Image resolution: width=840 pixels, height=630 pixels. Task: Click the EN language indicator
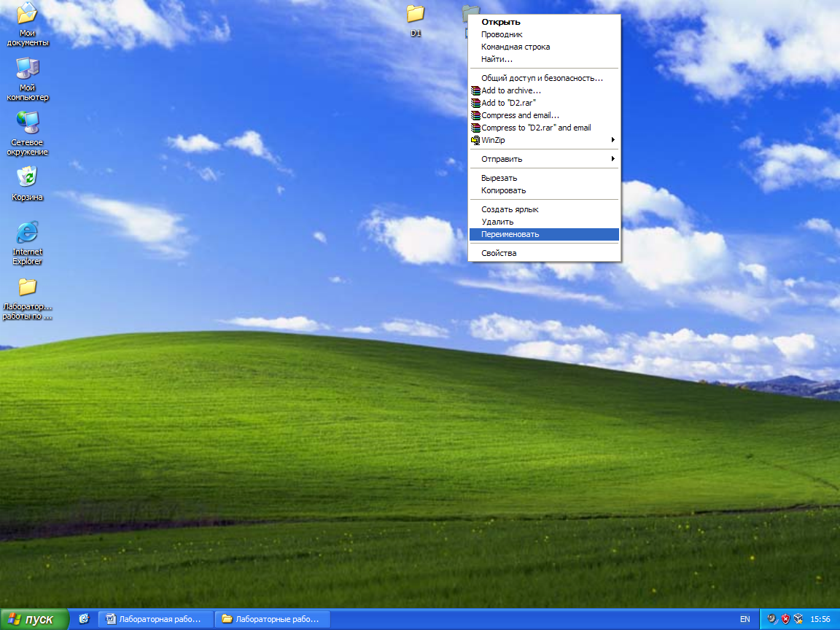(x=744, y=619)
